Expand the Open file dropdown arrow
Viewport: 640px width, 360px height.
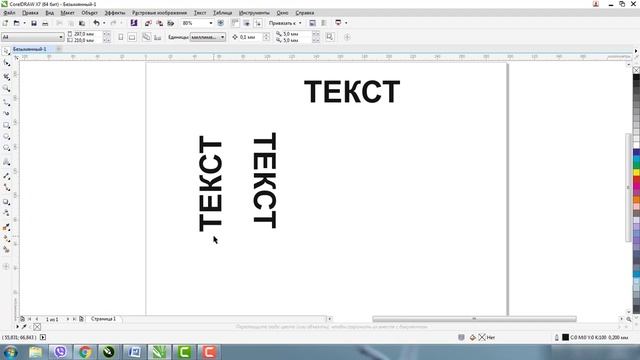24,23
